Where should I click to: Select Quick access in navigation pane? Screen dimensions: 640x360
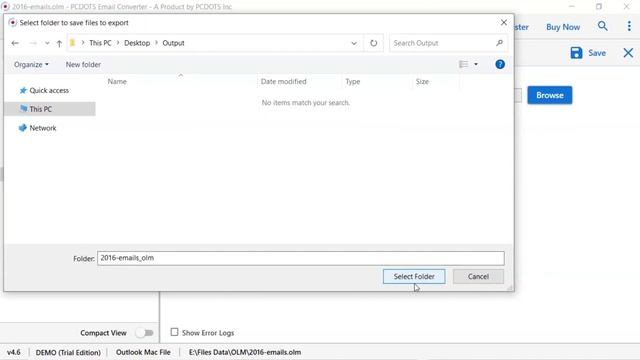pyautogui.click(x=49, y=90)
